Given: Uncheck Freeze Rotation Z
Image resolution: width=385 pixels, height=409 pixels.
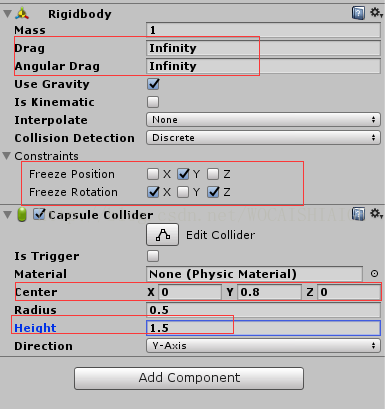Looking at the screenshot, I should click(x=213, y=192).
